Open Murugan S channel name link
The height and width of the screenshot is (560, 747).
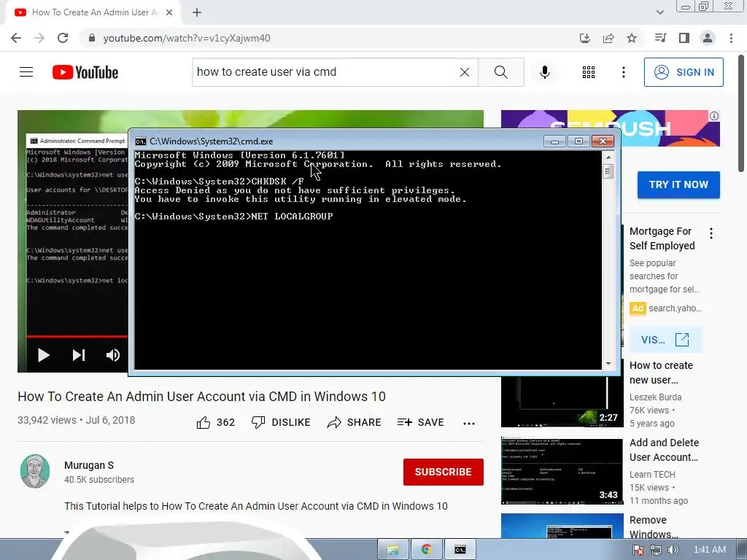[89, 465]
